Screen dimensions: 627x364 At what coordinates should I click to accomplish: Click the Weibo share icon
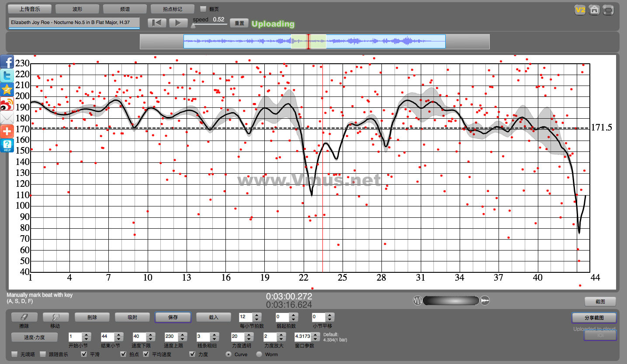click(x=7, y=104)
